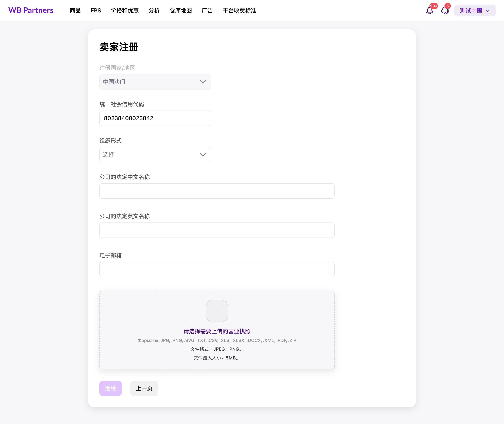Select the 分析 menu item
The height and width of the screenshot is (424, 504).
click(154, 10)
